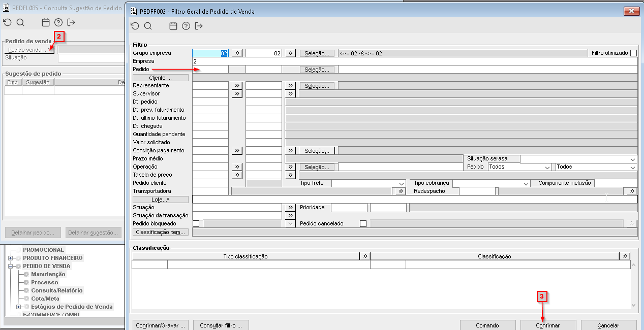Click the >> lookup after the second Operação field
This screenshot has height=330, width=644.
click(290, 167)
